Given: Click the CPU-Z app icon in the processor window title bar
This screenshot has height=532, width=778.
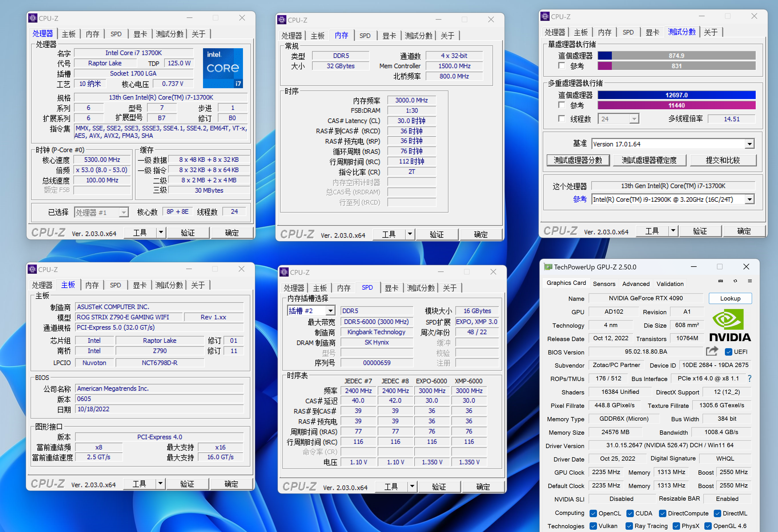Looking at the screenshot, I should tap(33, 18).
